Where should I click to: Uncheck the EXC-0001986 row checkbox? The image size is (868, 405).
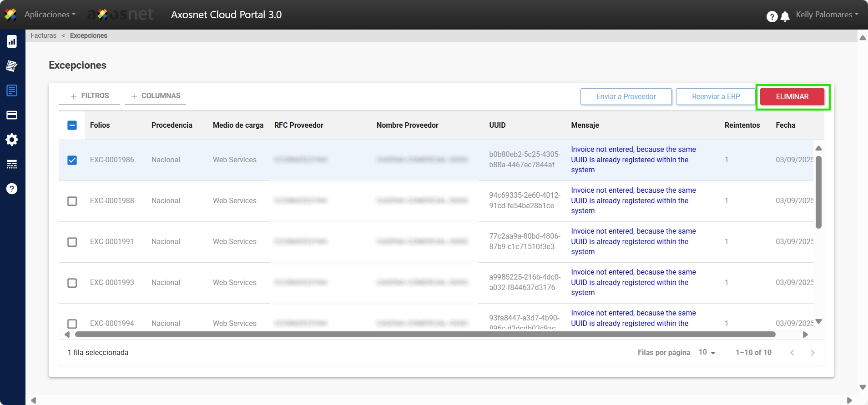tap(72, 160)
